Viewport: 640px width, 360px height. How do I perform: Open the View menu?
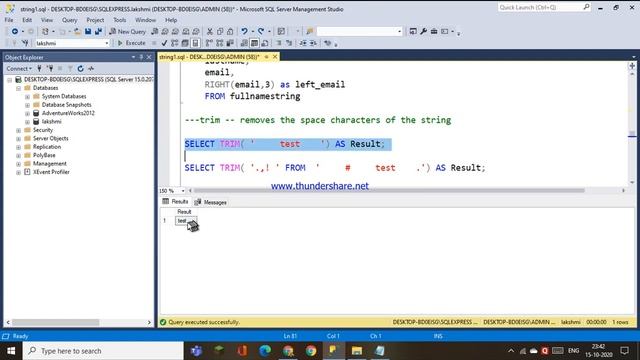click(x=47, y=20)
